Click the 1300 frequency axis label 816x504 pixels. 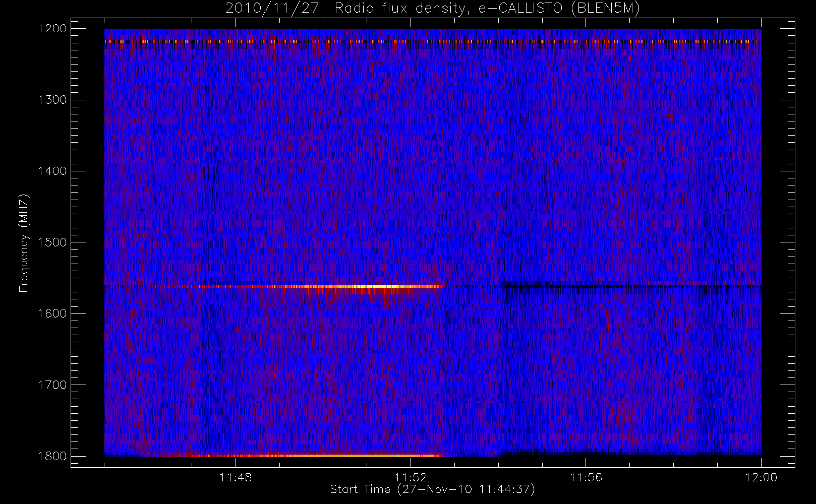coord(53,100)
